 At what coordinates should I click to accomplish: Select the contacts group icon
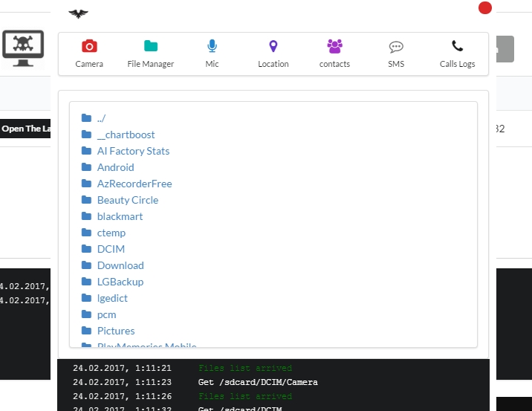point(335,46)
